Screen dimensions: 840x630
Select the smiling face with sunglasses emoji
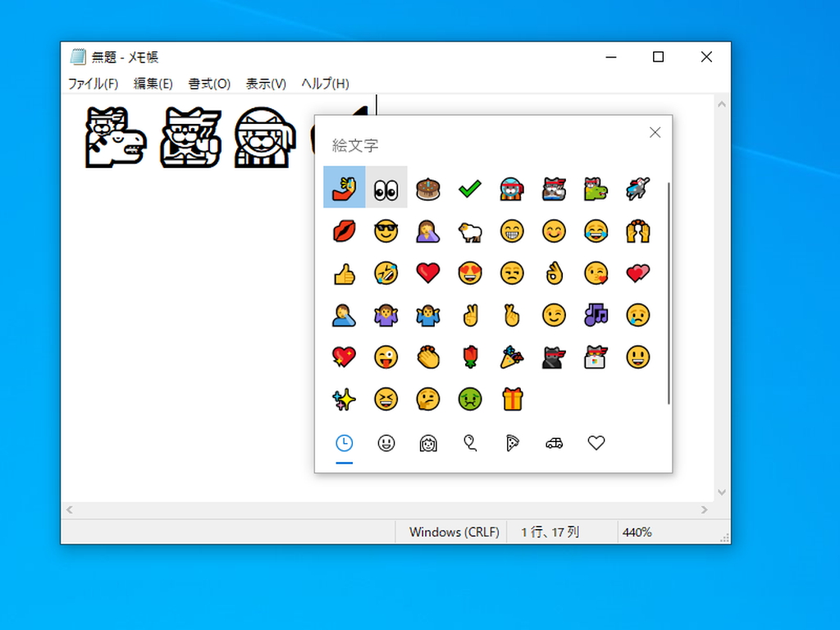386,231
